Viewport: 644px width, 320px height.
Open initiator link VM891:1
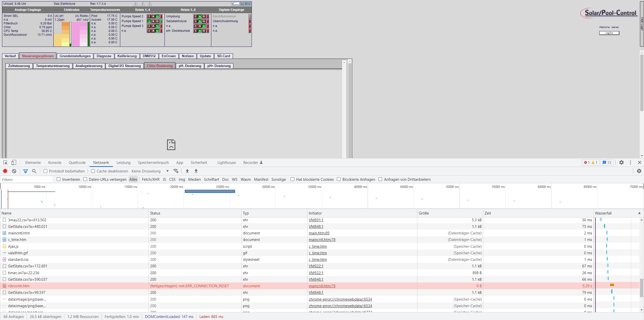316,220
